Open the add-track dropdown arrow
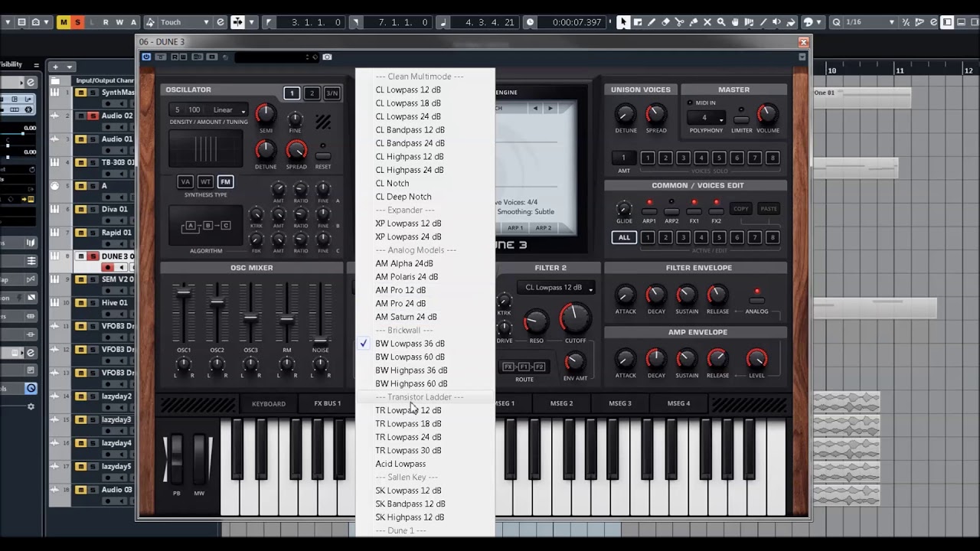Viewport: 980px width, 551px height. pyautogui.click(x=70, y=67)
